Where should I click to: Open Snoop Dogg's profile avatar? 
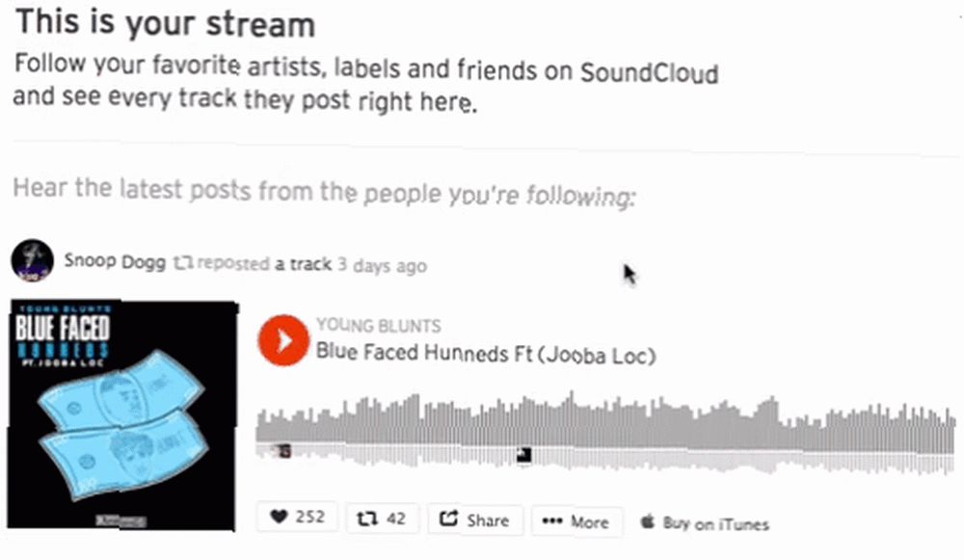click(32, 260)
